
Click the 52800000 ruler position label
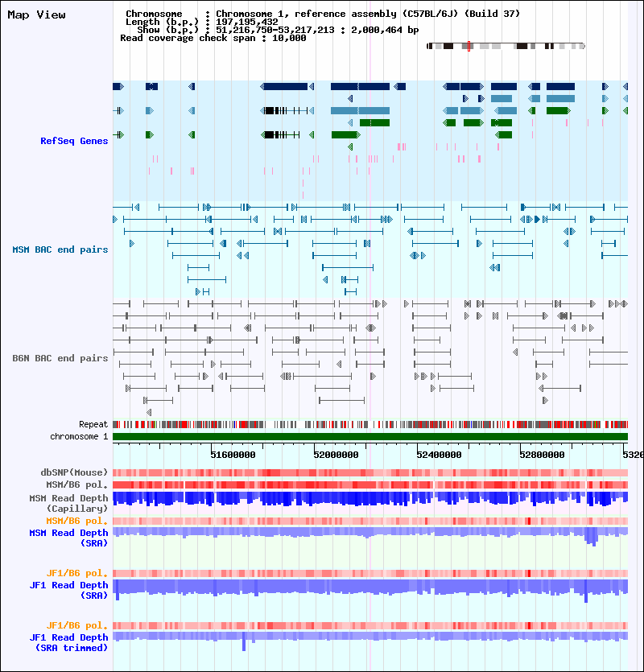coord(542,455)
